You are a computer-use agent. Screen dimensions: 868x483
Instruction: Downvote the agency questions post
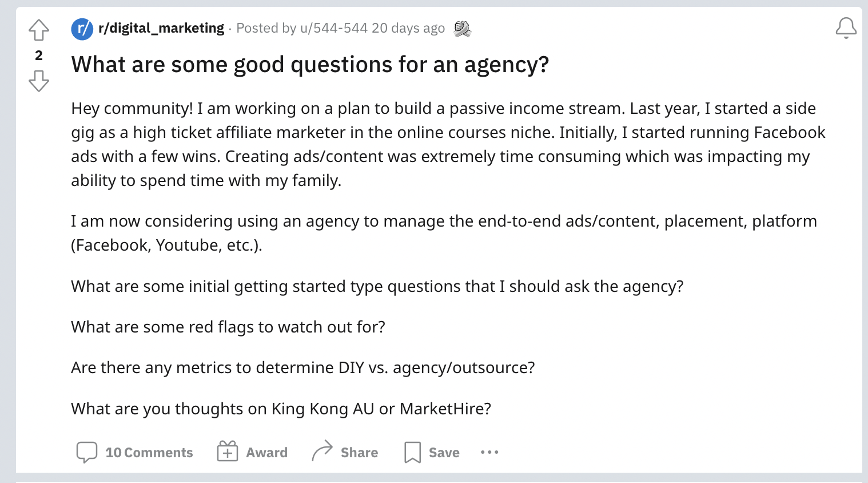(39, 81)
